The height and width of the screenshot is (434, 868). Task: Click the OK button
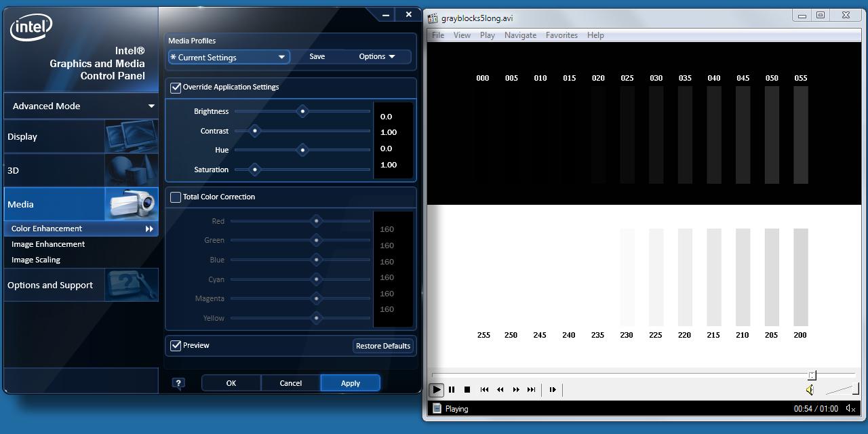click(231, 383)
